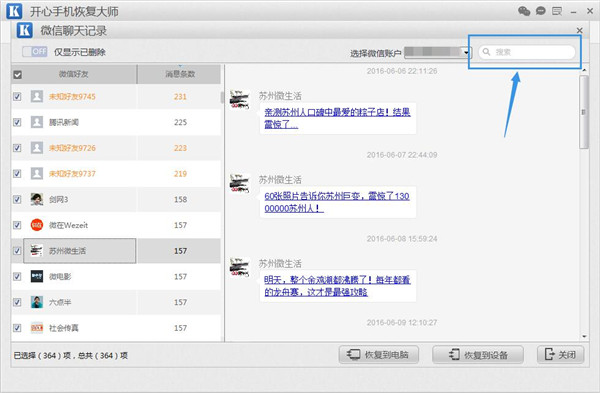600x393 pixels.
Task: Click message count 231
Action: click(x=180, y=96)
